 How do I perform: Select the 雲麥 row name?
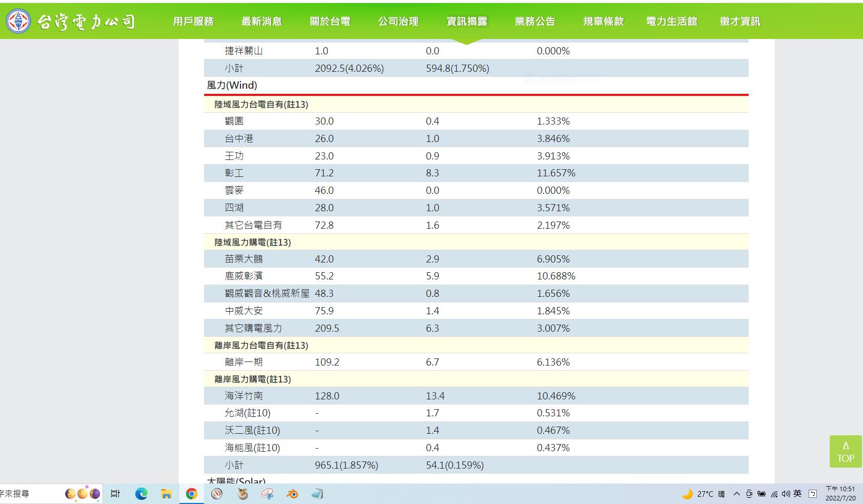[234, 190]
